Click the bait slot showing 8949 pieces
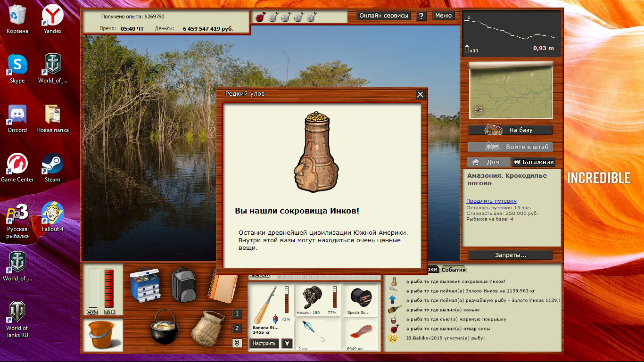 tap(362, 335)
